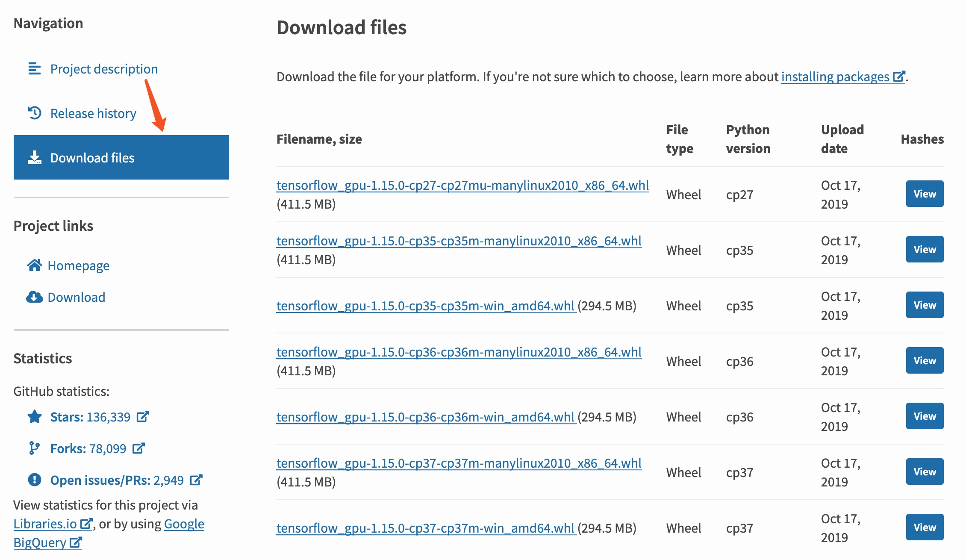This screenshot has height=560, width=966.
Task: Click the Download cloud icon
Action: point(35,296)
